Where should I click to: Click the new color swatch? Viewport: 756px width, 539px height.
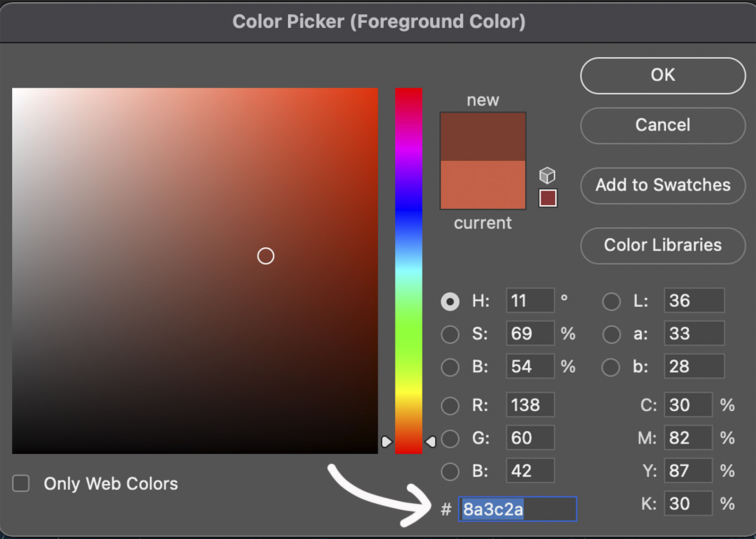(x=482, y=137)
